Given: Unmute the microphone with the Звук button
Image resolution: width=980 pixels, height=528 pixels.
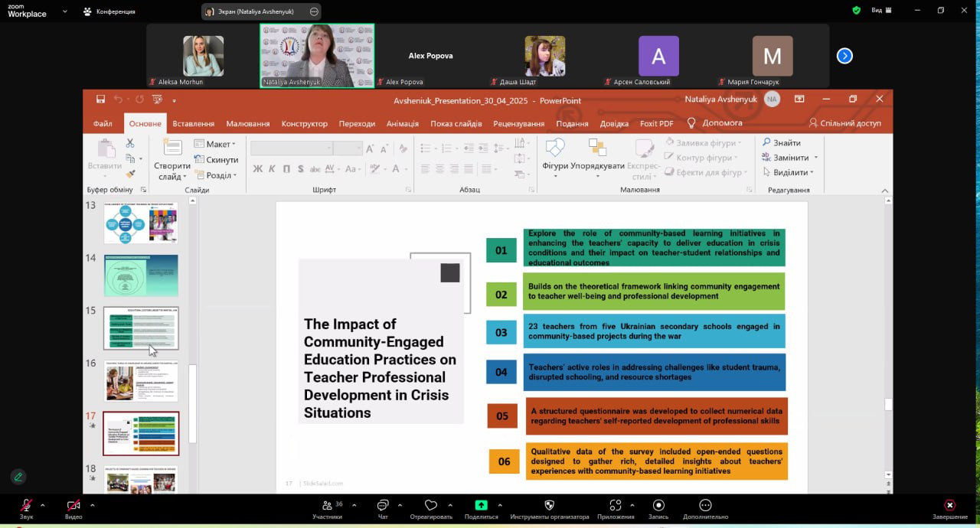Looking at the screenshot, I should click(x=26, y=506).
